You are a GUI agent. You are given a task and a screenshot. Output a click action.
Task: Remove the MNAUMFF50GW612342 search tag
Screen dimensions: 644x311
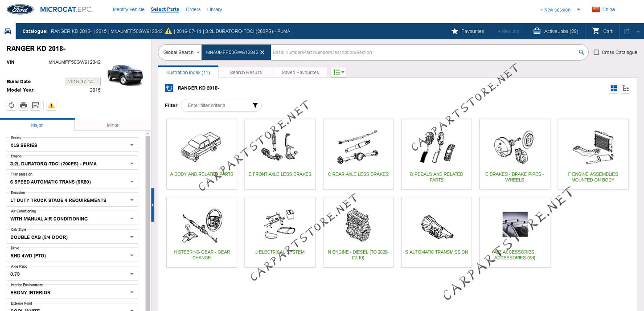click(x=263, y=53)
